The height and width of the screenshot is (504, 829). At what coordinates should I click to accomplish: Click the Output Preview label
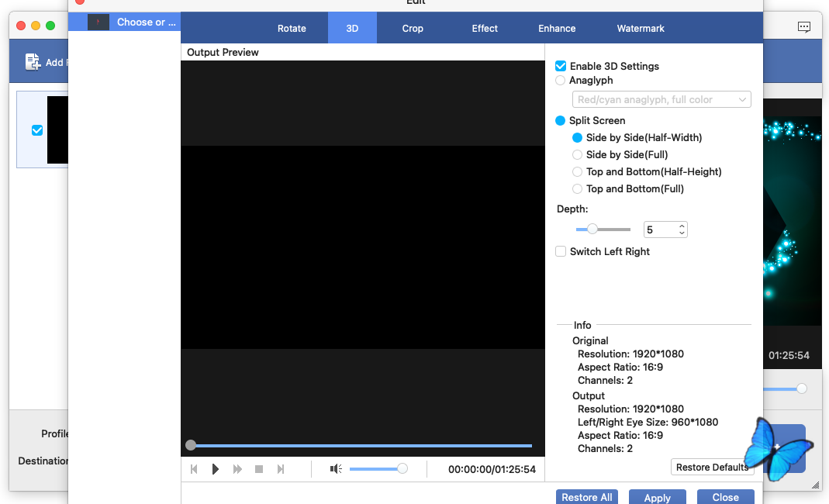[x=223, y=53]
